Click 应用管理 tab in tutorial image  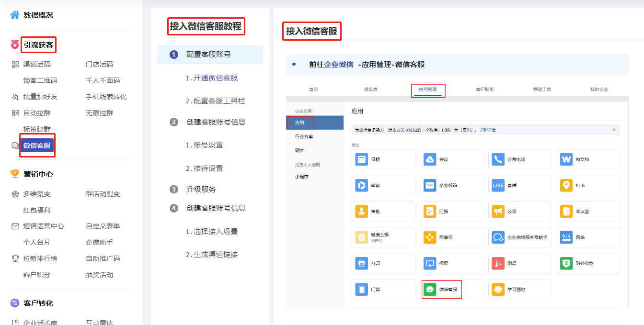(428, 90)
